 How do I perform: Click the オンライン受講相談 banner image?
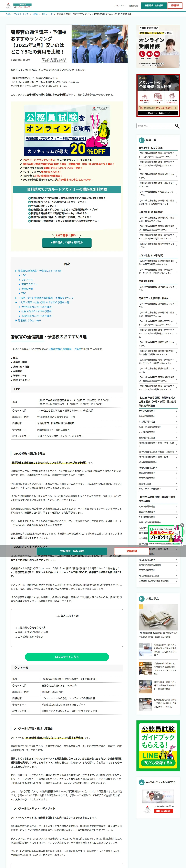(x=158, y=46)
